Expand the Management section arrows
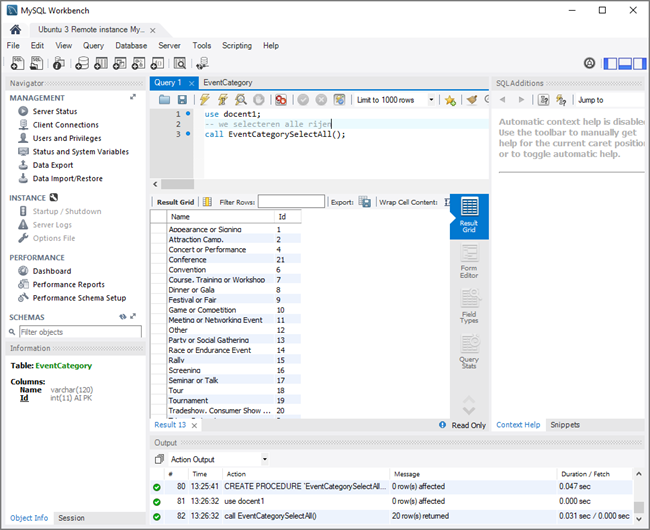Image resolution: width=650 pixels, height=530 pixels. tap(133, 97)
